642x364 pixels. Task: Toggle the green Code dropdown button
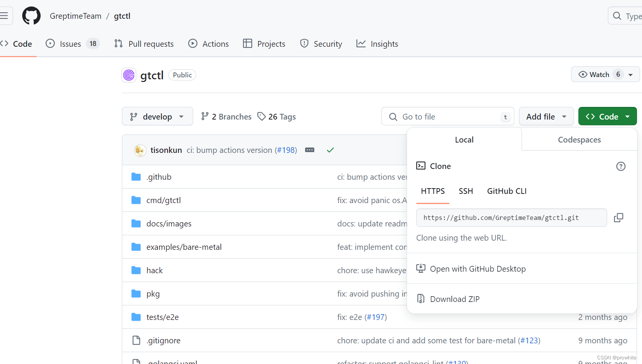[608, 116]
